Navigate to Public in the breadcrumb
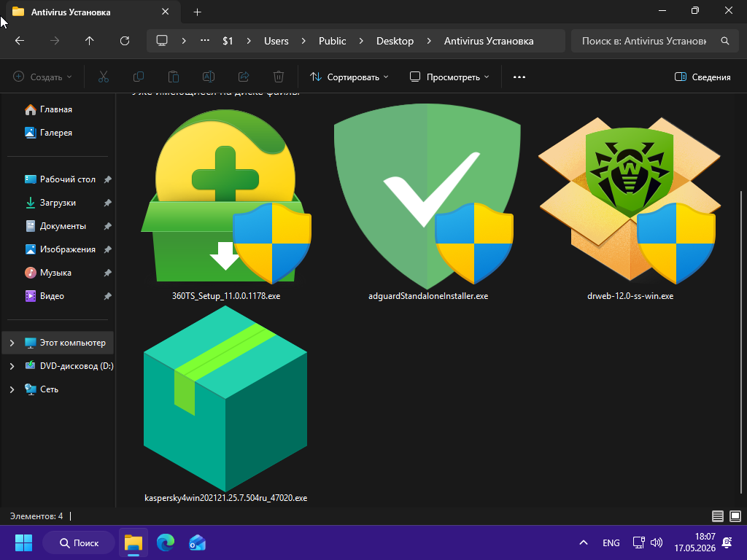Viewport: 747px width, 560px height. [333, 41]
